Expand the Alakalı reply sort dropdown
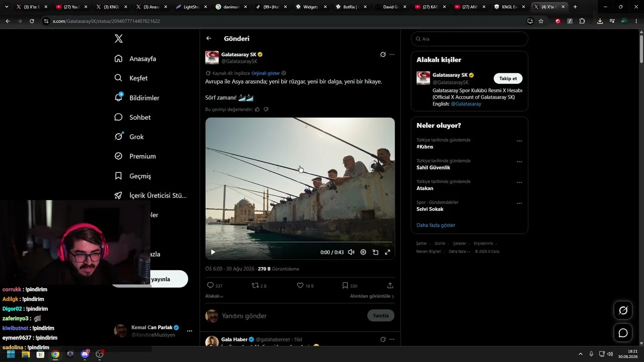The width and height of the screenshot is (644, 362). pos(214,296)
